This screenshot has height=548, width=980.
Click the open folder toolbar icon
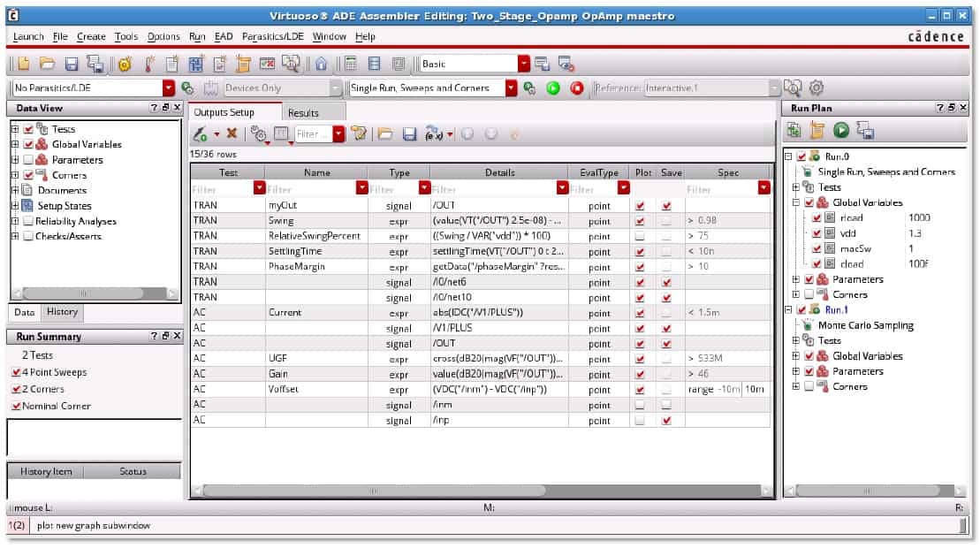[x=47, y=64]
